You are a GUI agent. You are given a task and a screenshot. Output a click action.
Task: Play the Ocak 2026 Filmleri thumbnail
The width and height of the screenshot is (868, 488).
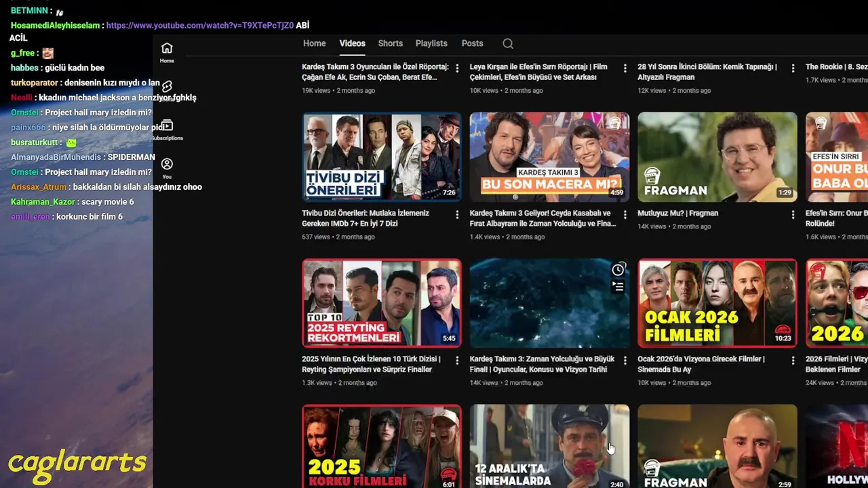click(717, 303)
